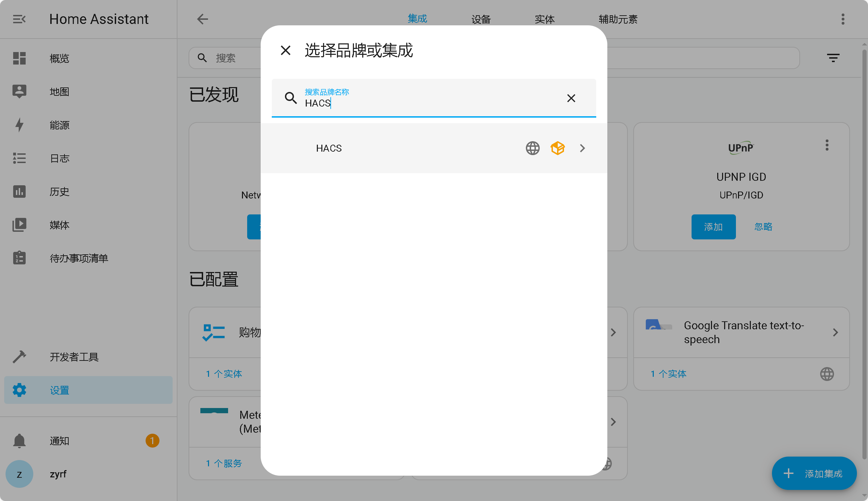Click the search field in dialog
This screenshot has width=868, height=501.
click(x=434, y=98)
